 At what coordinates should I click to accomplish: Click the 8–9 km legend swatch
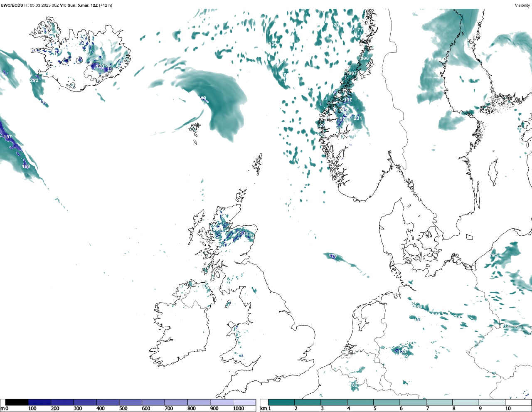click(x=465, y=402)
